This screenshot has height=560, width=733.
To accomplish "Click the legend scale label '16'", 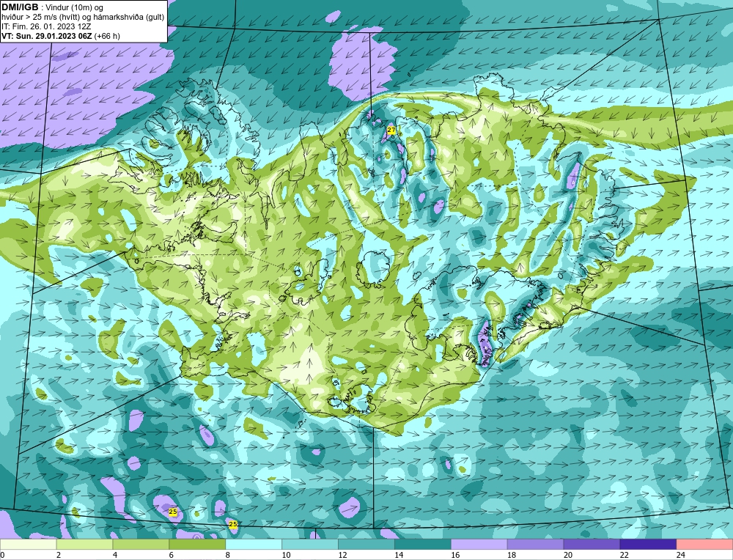I will 455,556.
